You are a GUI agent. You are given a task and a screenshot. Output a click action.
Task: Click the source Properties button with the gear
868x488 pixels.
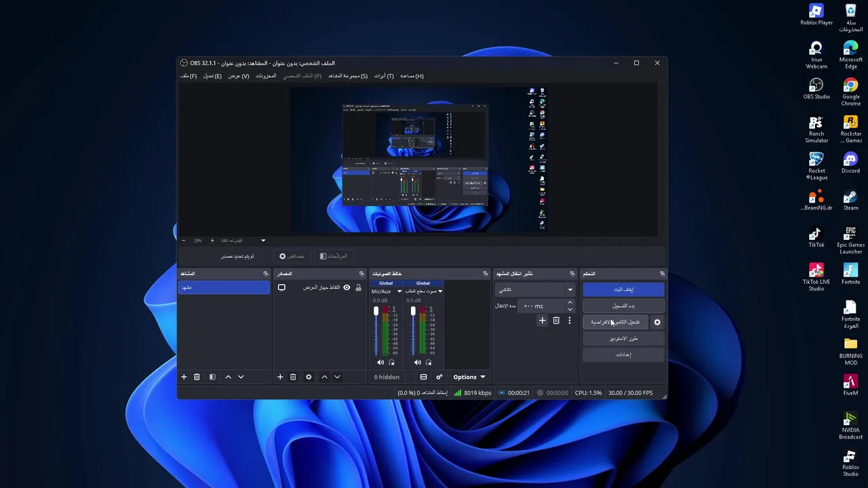[x=292, y=256]
